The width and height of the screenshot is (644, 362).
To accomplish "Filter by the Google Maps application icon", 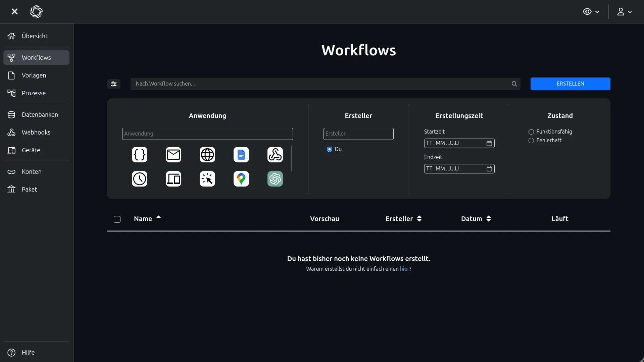I will click(x=241, y=179).
